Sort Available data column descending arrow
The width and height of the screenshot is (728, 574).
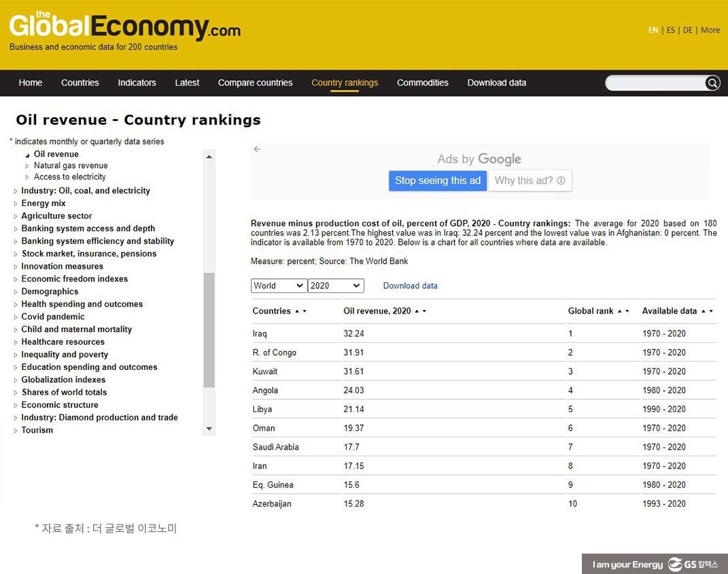point(711,311)
